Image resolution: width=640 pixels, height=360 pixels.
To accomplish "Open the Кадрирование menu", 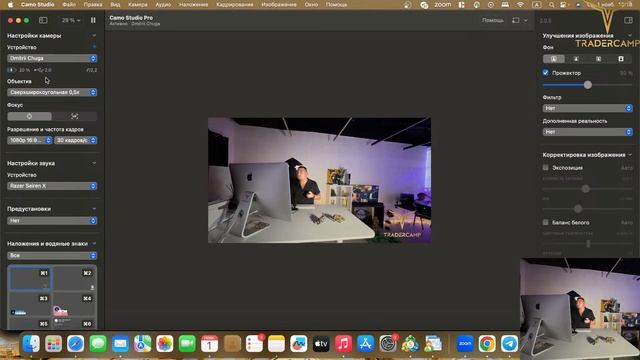I will [235, 4].
